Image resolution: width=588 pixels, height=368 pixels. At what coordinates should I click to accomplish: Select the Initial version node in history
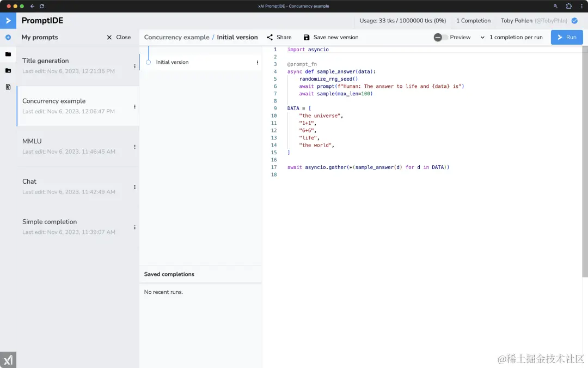149,62
